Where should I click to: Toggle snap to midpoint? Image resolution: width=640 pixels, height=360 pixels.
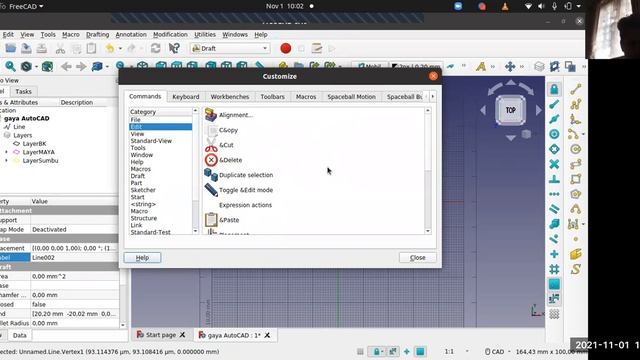554,119
